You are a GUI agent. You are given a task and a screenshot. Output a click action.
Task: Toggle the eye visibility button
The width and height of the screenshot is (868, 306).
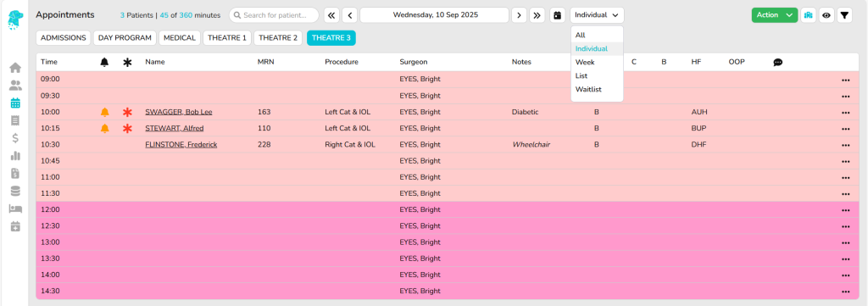826,15
